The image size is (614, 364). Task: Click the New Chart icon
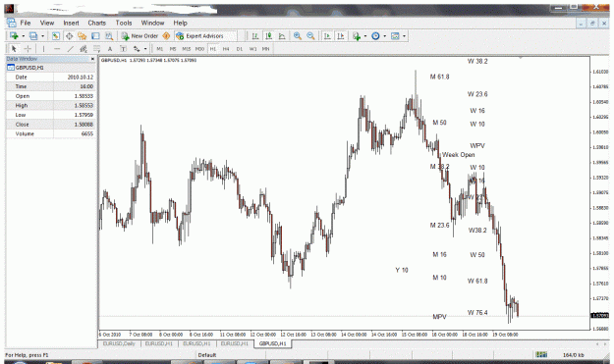14,36
